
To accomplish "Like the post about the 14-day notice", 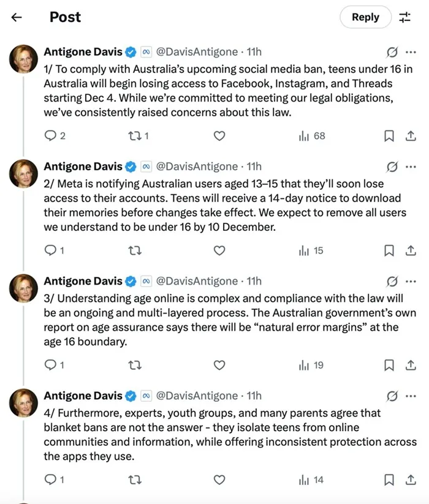I will (x=219, y=250).
